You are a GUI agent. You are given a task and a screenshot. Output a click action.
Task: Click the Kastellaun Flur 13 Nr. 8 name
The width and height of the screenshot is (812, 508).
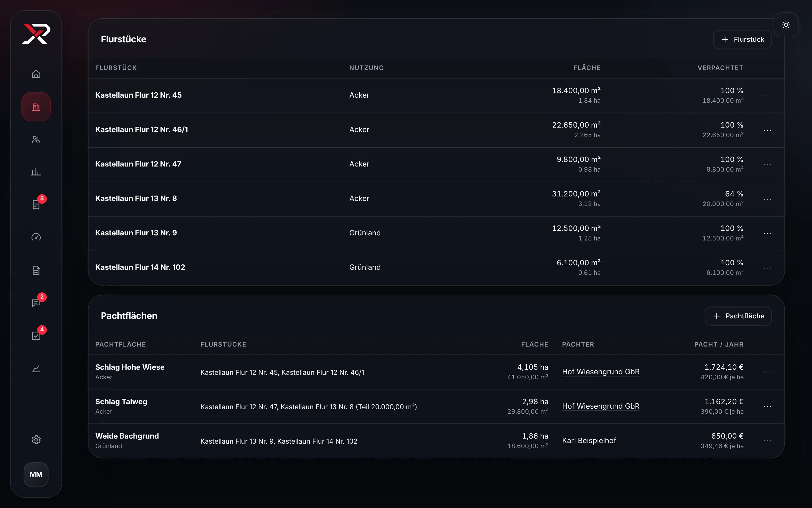pos(136,198)
